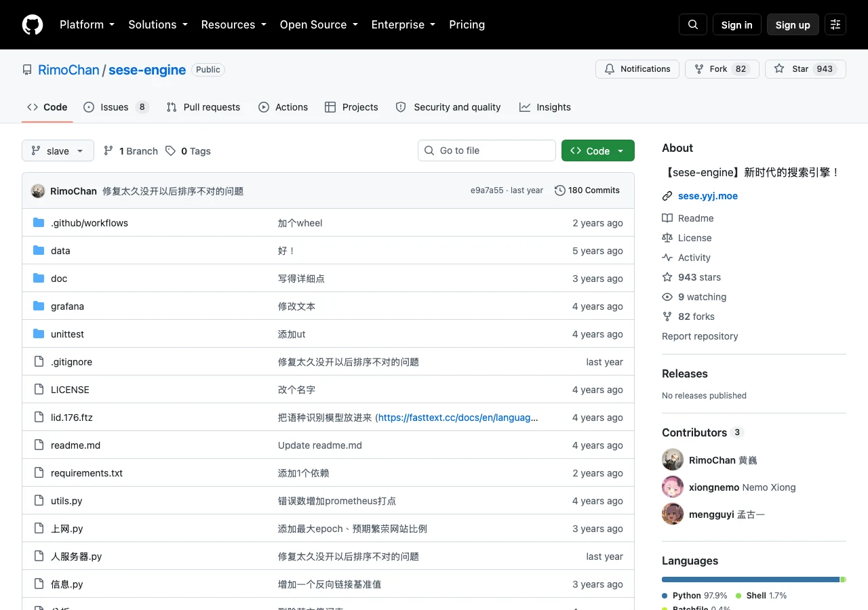Click the pulse icon beside Activity
868x610 pixels.
point(667,258)
